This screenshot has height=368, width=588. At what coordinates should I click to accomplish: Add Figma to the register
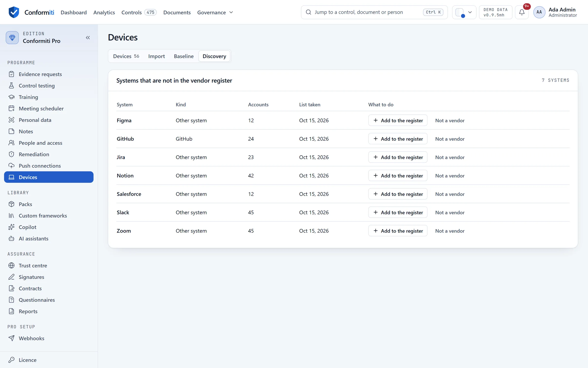point(398,120)
